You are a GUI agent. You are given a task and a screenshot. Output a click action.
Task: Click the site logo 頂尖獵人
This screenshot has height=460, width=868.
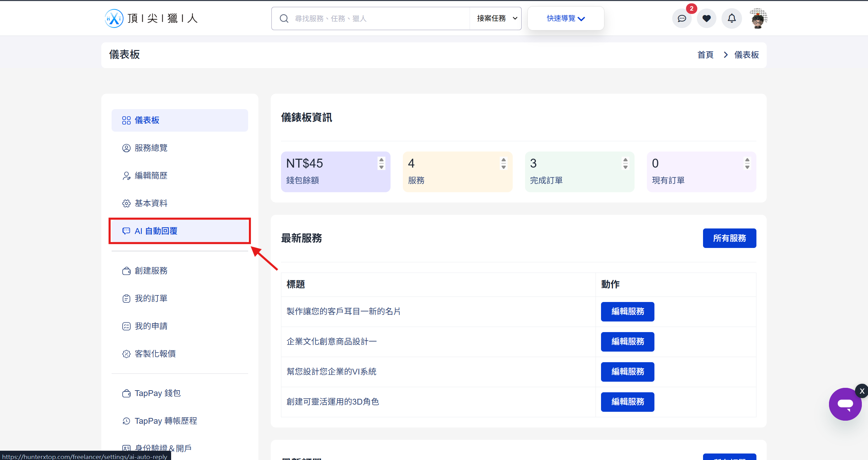(151, 18)
